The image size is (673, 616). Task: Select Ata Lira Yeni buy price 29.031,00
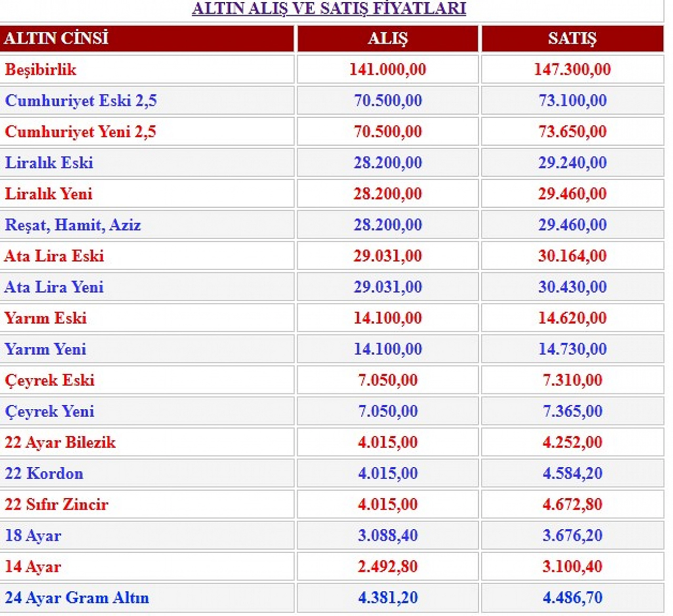click(388, 287)
